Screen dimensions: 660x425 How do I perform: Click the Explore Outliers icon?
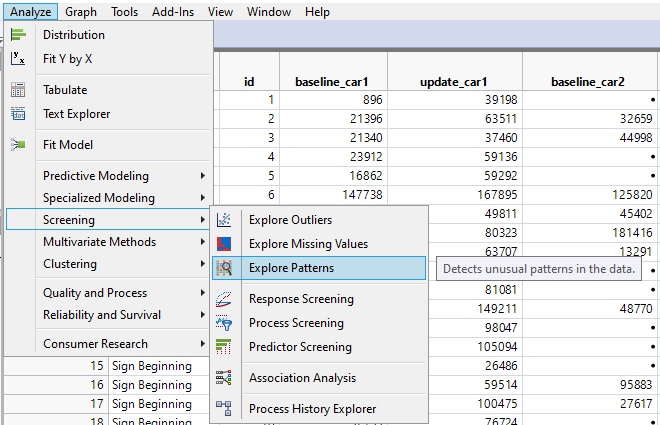point(225,220)
